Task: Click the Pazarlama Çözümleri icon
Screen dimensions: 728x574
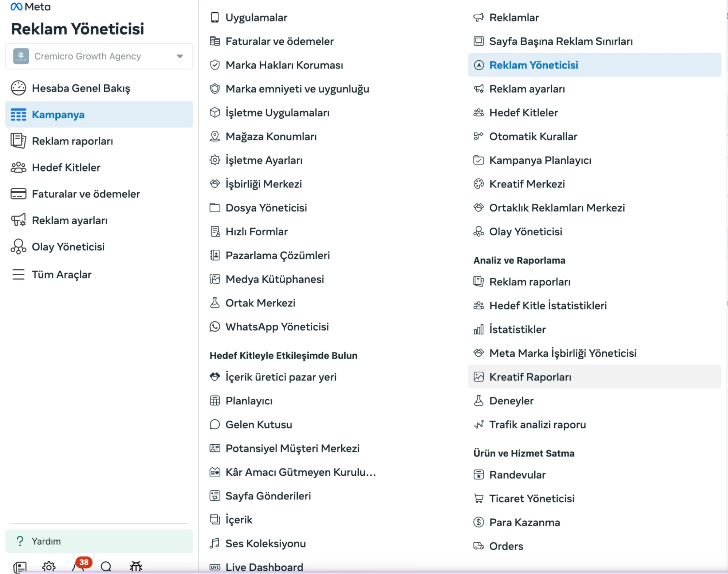Action: (x=215, y=256)
